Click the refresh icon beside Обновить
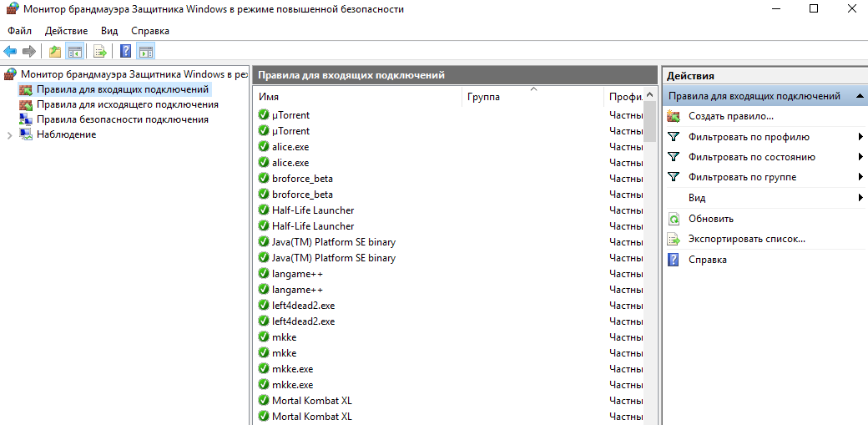Screen dimensions: 868x425 tap(674, 219)
